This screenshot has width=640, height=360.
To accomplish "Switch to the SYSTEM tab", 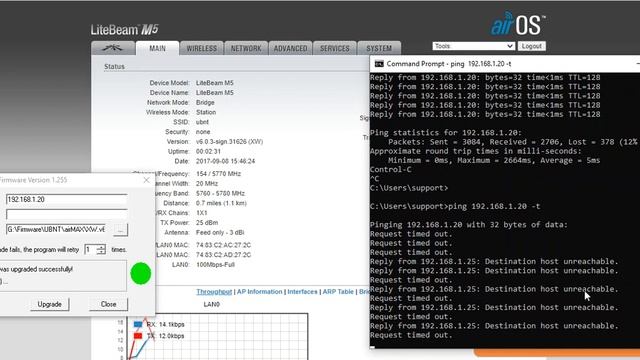I will point(379,48).
